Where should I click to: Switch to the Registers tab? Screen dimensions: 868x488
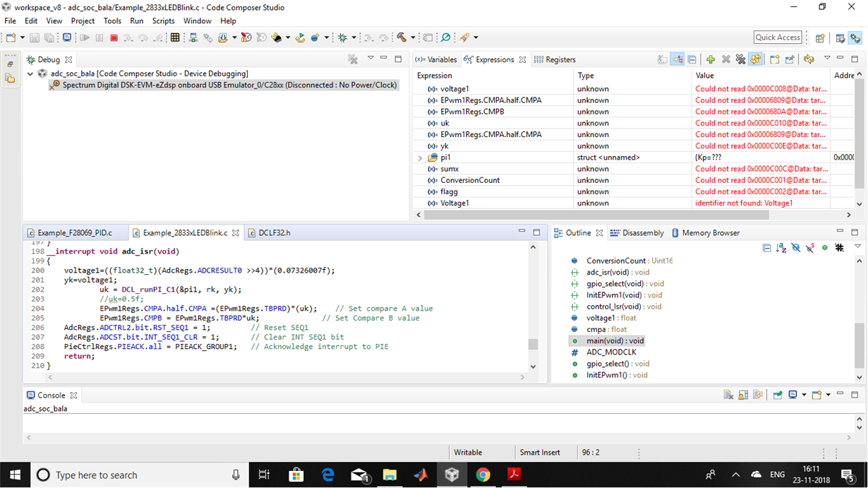555,59
